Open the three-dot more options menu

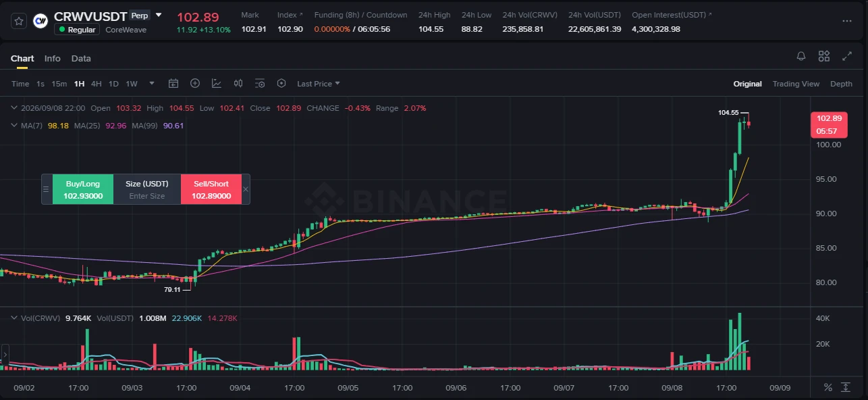[x=847, y=21]
